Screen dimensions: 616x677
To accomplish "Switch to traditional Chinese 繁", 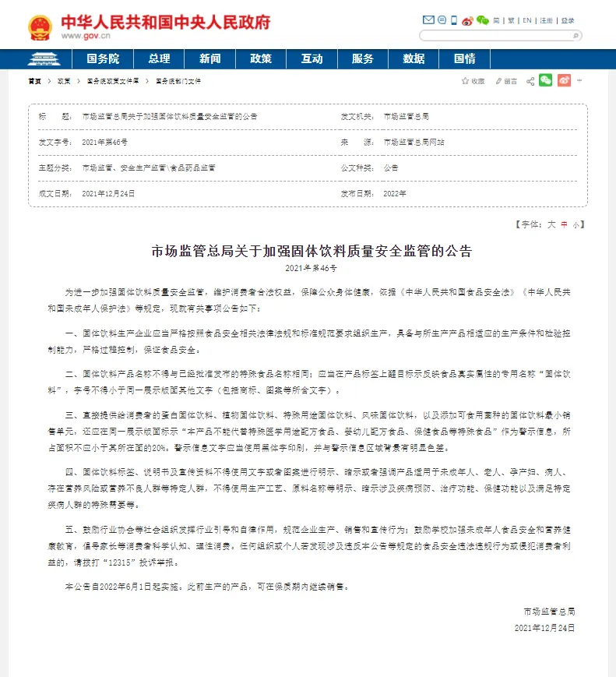I will point(511,20).
